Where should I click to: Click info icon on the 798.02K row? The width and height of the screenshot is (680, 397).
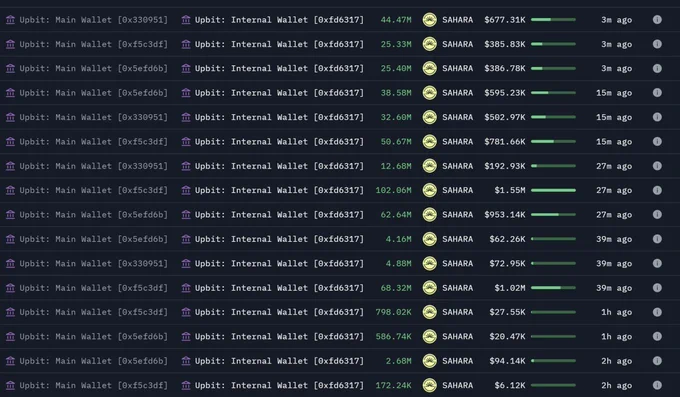pos(657,312)
